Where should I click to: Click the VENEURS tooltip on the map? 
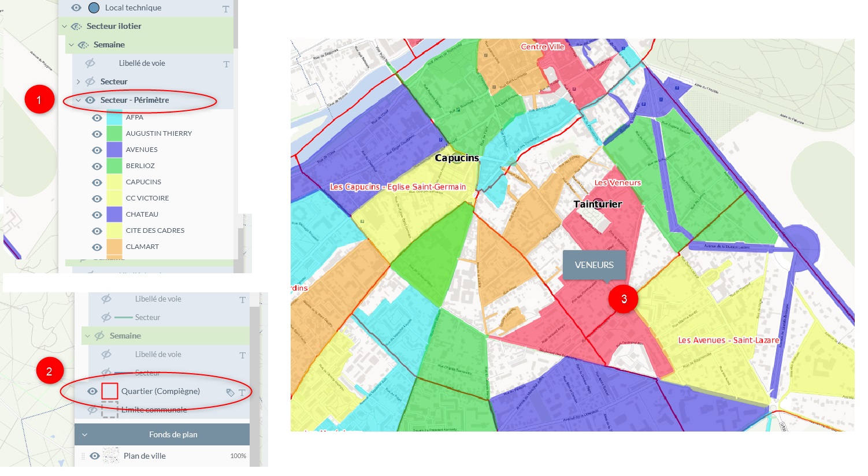click(x=594, y=265)
